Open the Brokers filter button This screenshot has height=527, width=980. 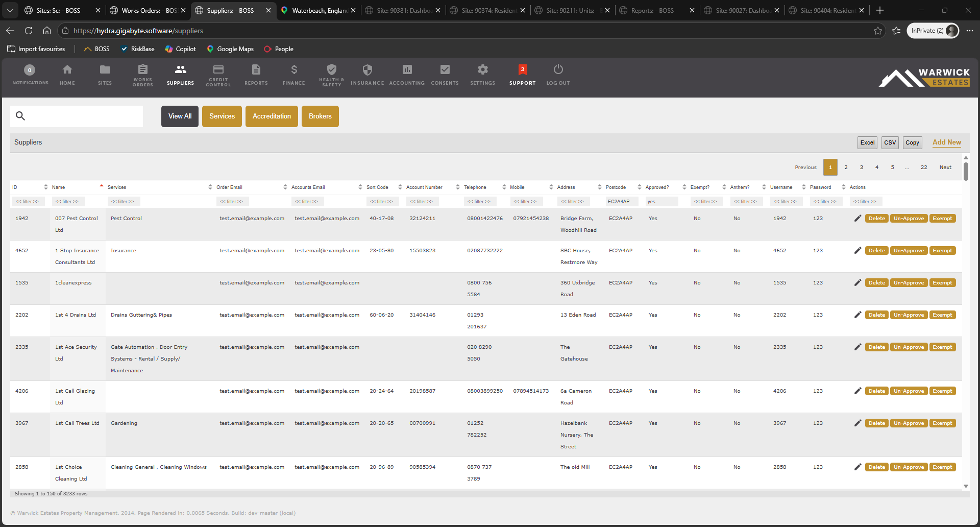point(320,116)
